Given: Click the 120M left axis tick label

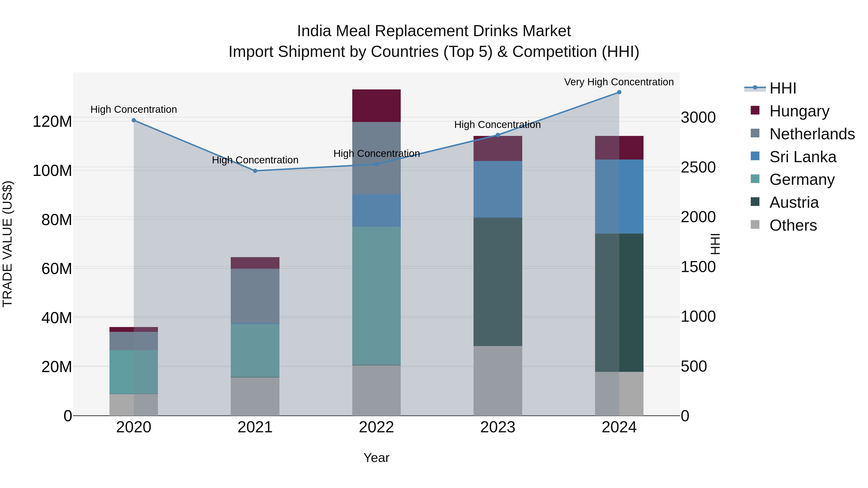Looking at the screenshot, I should [x=52, y=122].
